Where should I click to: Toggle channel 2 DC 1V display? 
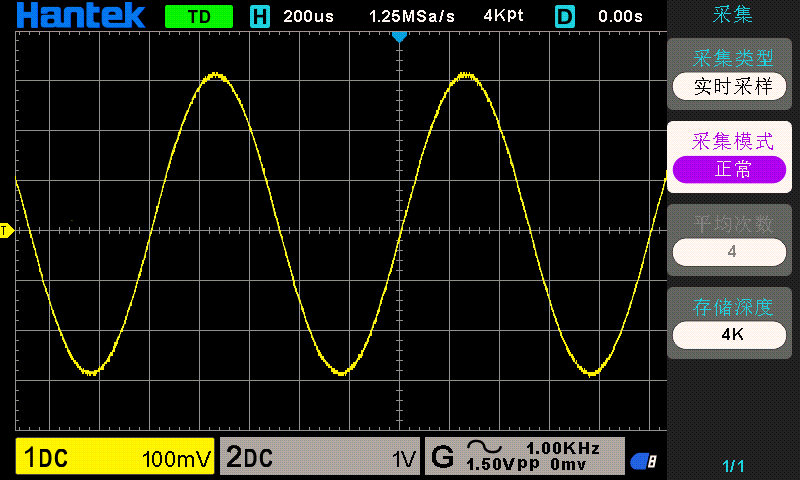(x=320, y=458)
